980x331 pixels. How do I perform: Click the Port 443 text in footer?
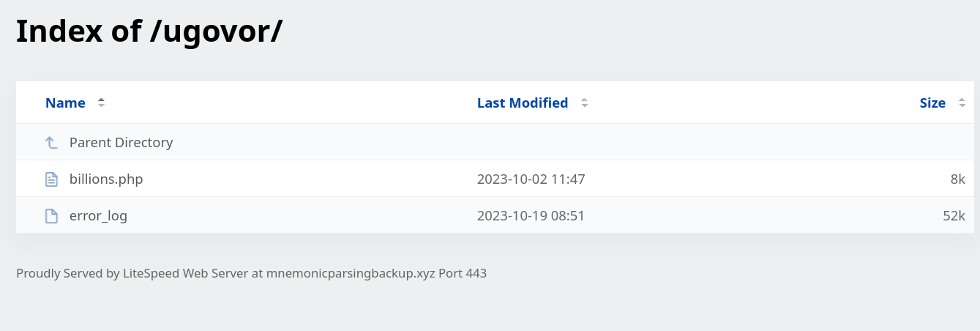(x=463, y=274)
